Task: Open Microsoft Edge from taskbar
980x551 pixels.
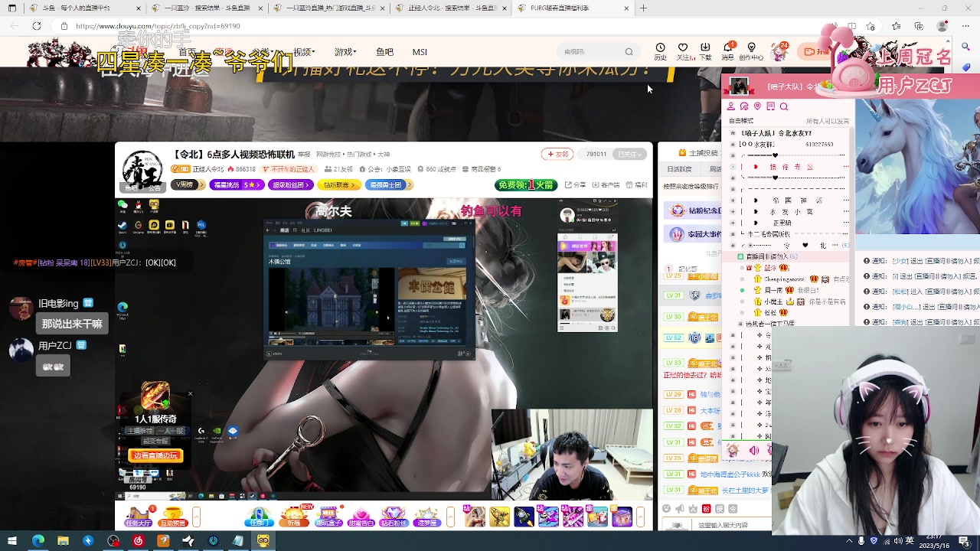Action: coord(38,541)
